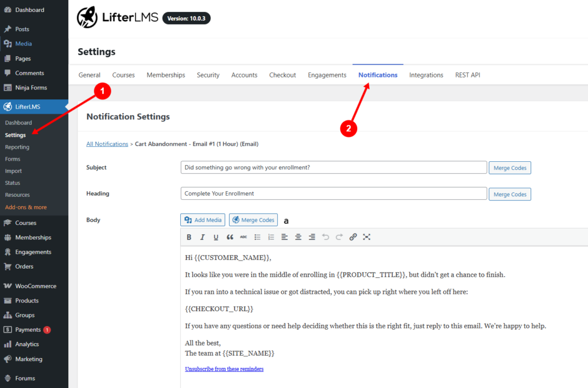Create a bulleted list
Screen dimensions: 588x388
(257, 237)
